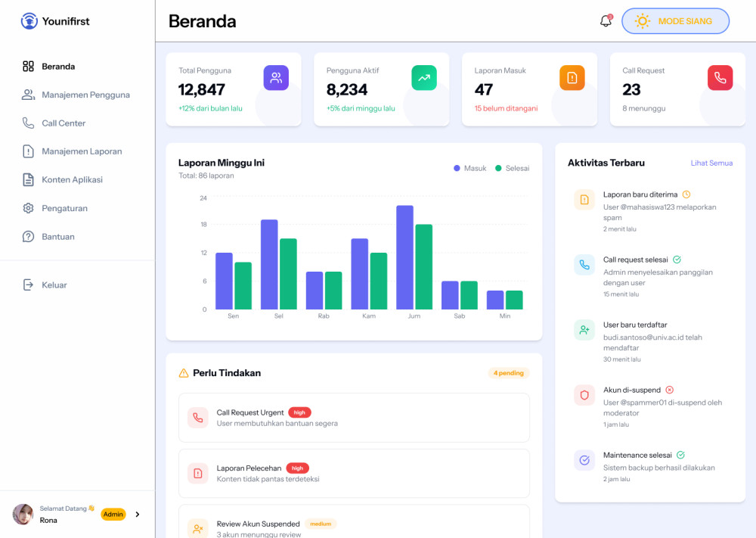Toggle the Masuk legend series

470,168
